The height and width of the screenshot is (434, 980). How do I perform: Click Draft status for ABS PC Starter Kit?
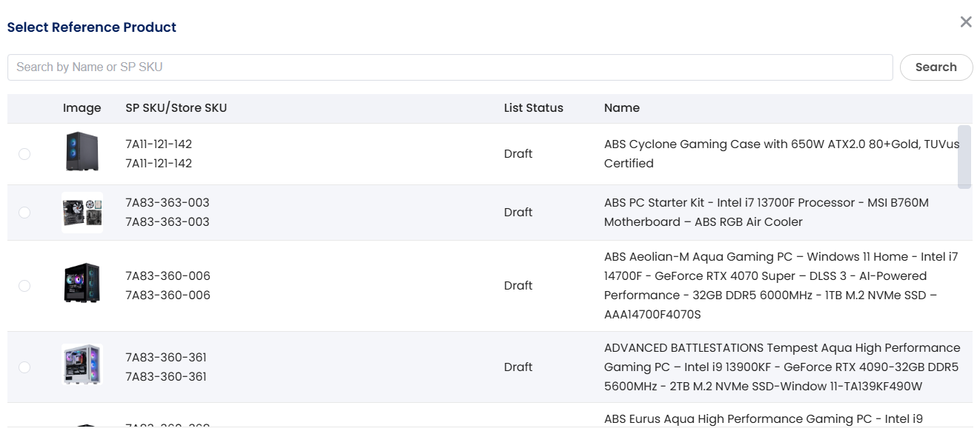pos(518,213)
